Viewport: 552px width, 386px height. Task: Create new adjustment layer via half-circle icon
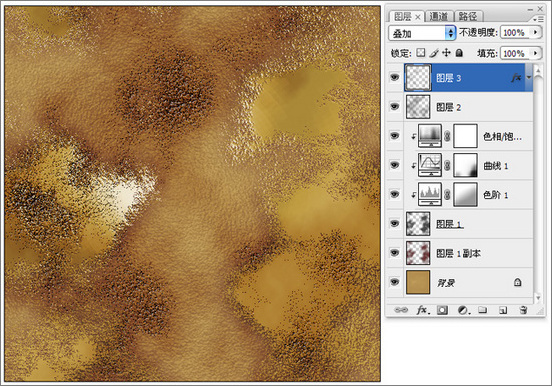[463, 310]
